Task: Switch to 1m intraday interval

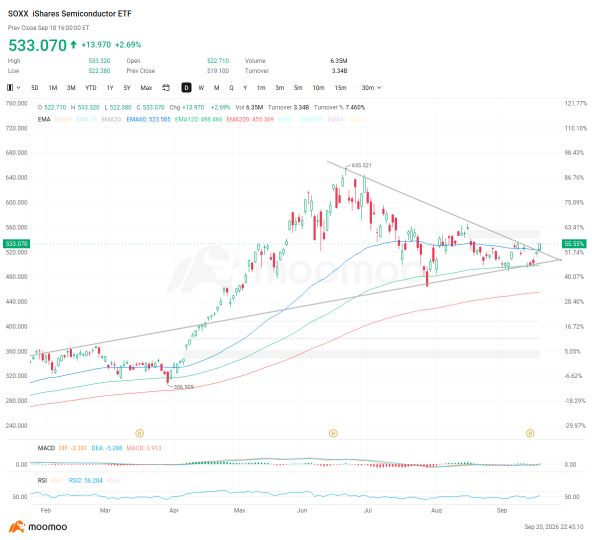Action: pos(261,88)
